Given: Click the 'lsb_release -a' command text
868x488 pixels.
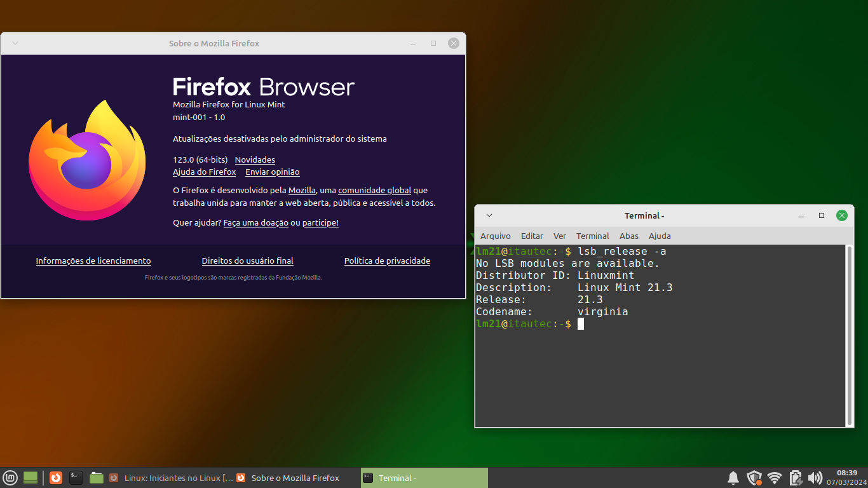Looking at the screenshot, I should coord(621,252).
